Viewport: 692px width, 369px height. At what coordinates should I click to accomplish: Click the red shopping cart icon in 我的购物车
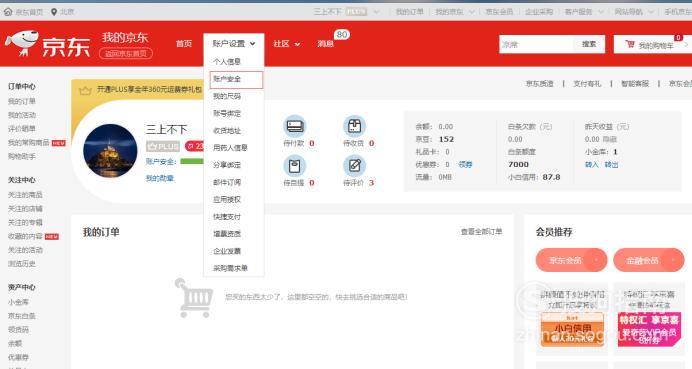pos(630,44)
